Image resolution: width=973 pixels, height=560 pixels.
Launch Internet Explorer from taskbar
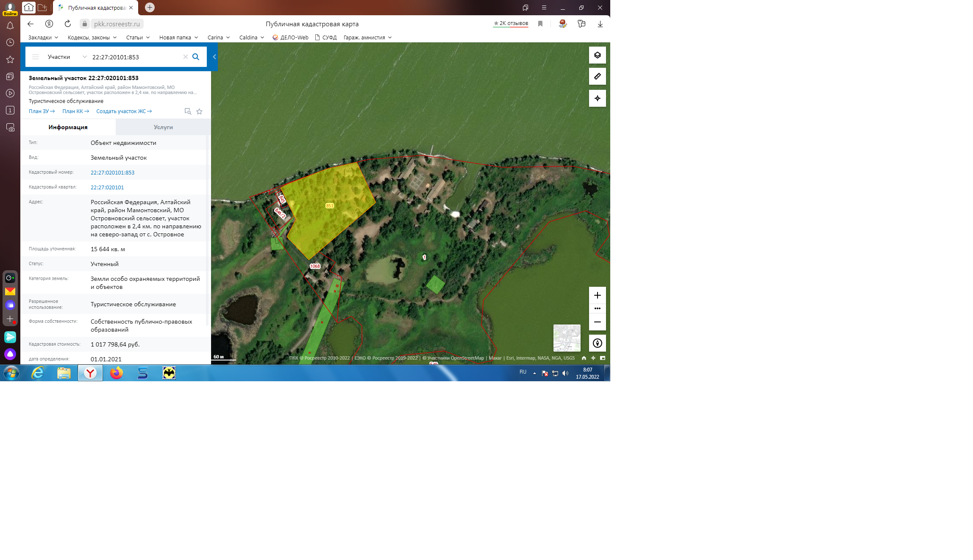pos(38,373)
